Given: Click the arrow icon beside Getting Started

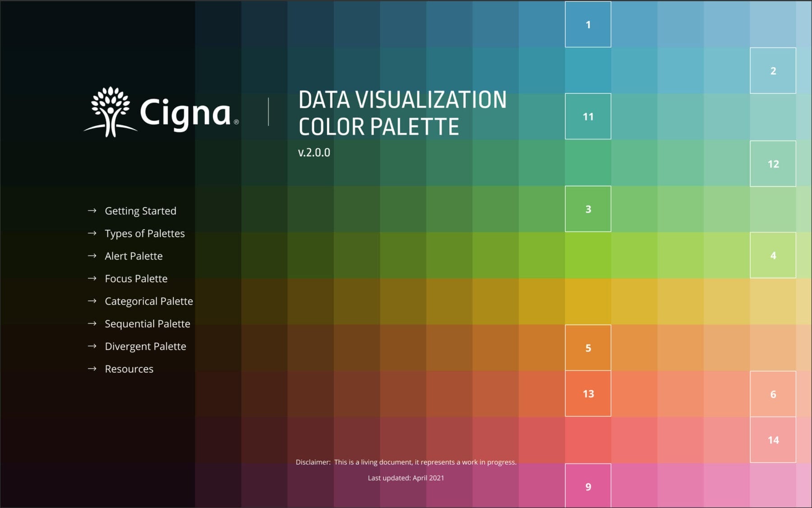Looking at the screenshot, I should [92, 210].
